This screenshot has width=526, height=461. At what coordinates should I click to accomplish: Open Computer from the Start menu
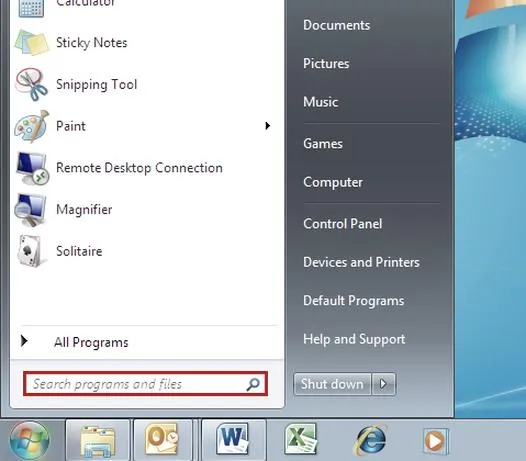333,183
